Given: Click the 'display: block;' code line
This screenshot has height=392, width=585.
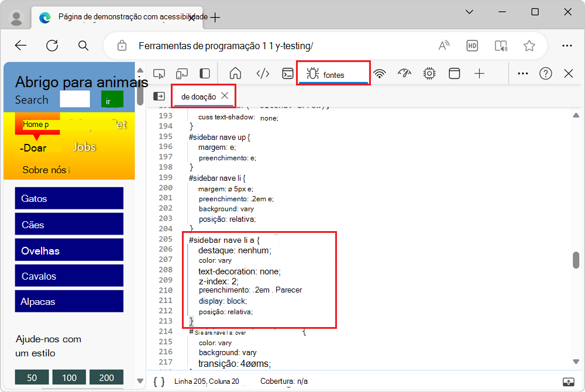Looking at the screenshot, I should 223,301.
